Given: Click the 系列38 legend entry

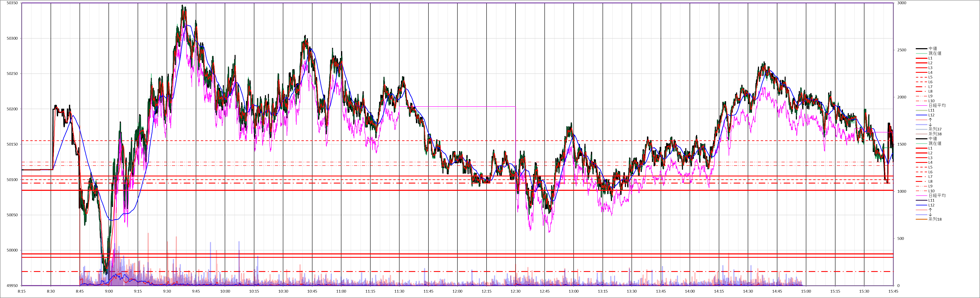Looking at the screenshot, I should (935, 134).
